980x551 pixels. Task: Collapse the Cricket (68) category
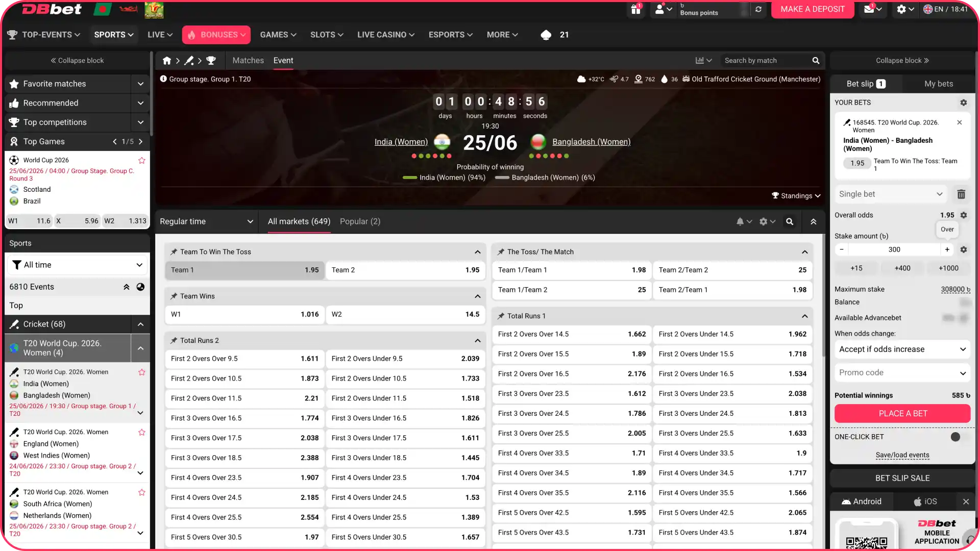[x=140, y=324]
